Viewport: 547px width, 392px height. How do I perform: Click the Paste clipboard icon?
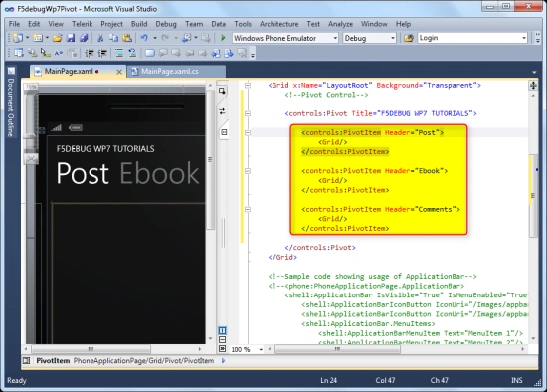pos(127,38)
